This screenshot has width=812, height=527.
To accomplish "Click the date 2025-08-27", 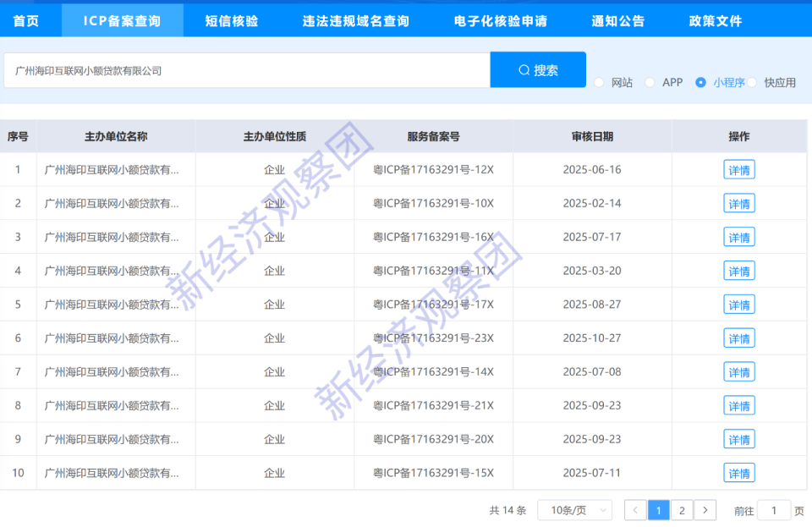I will coord(592,305).
